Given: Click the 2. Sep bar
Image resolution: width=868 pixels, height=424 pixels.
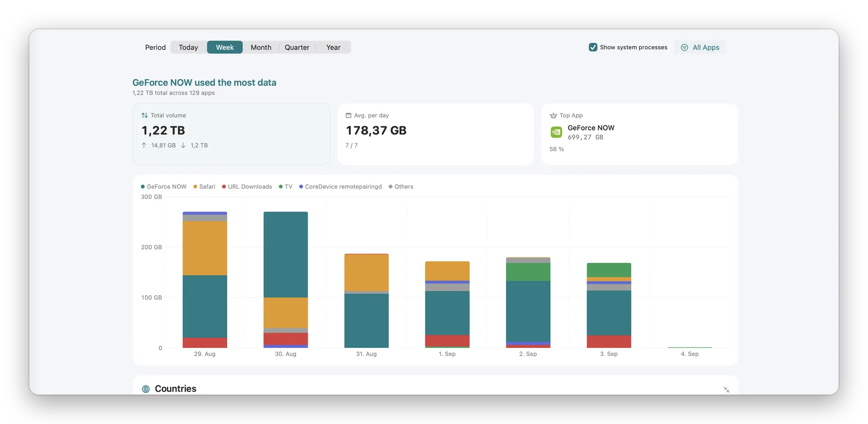Looking at the screenshot, I should tap(528, 302).
